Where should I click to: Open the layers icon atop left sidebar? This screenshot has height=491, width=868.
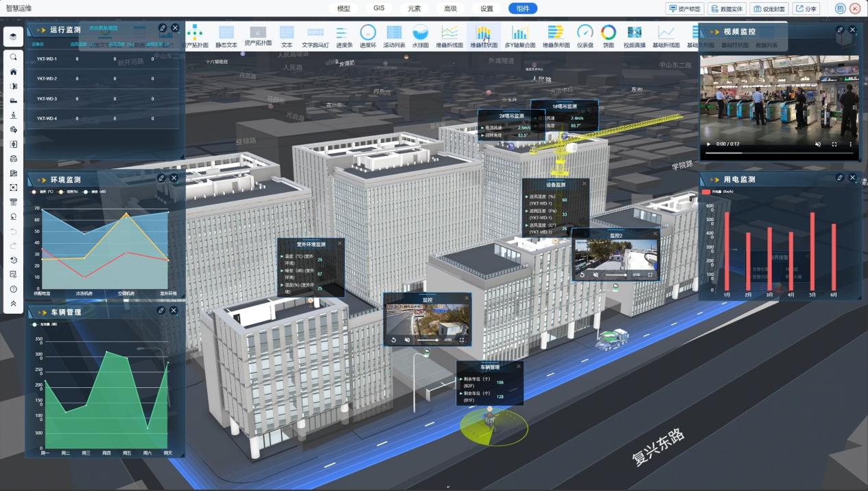pyautogui.click(x=13, y=37)
